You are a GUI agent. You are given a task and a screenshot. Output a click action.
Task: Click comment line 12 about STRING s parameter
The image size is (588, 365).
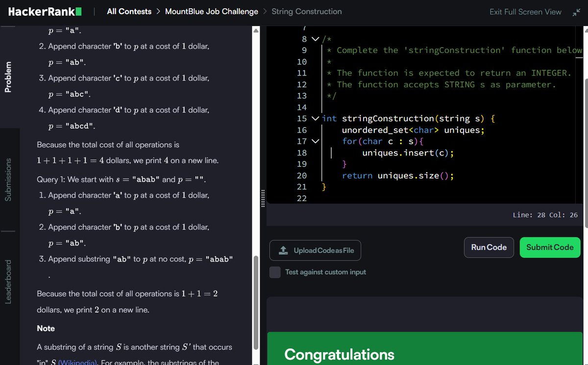pos(441,84)
